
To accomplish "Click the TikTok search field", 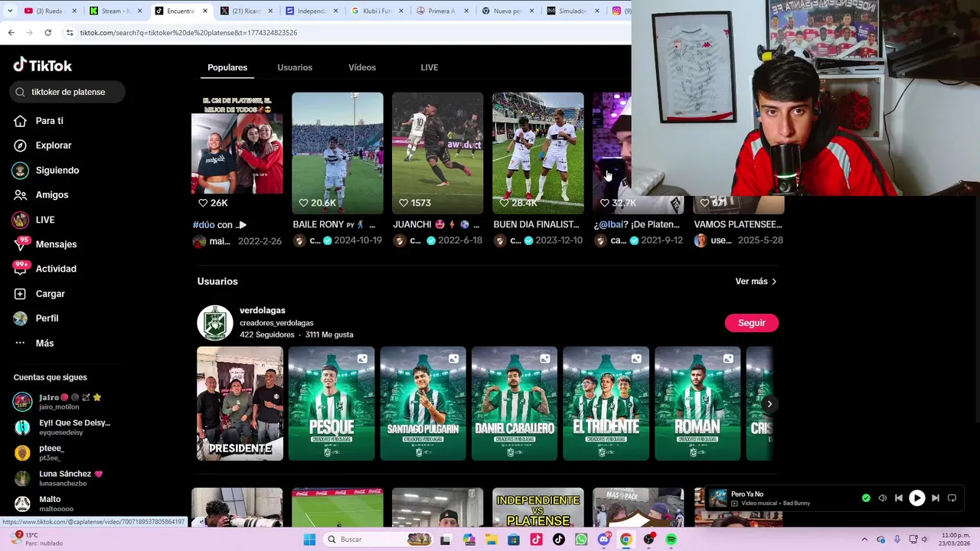I will pos(67,92).
